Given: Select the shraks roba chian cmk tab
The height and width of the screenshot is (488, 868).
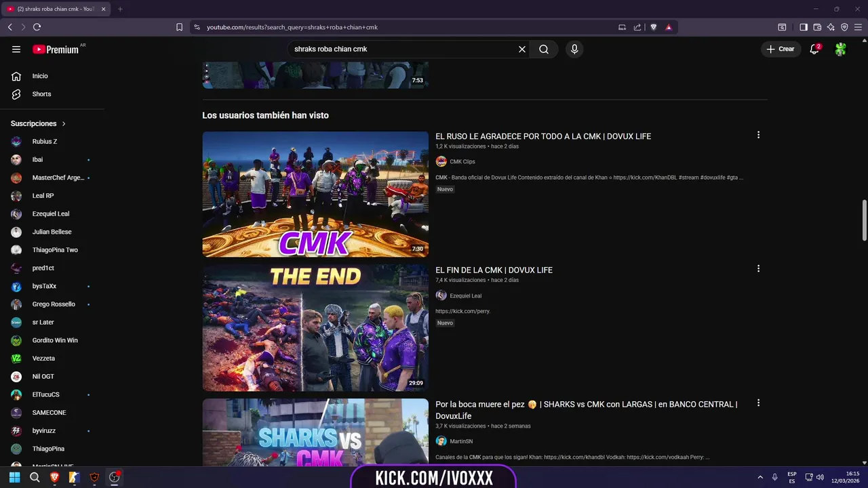Looking at the screenshot, I should click(56, 9).
